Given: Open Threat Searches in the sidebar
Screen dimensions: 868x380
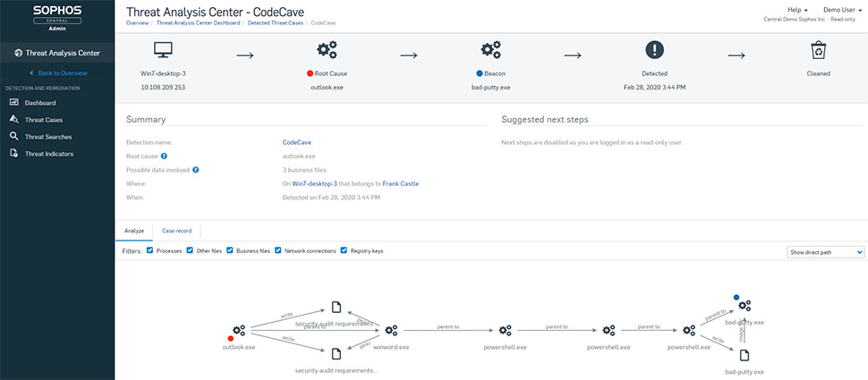Looking at the screenshot, I should pos(48,137).
